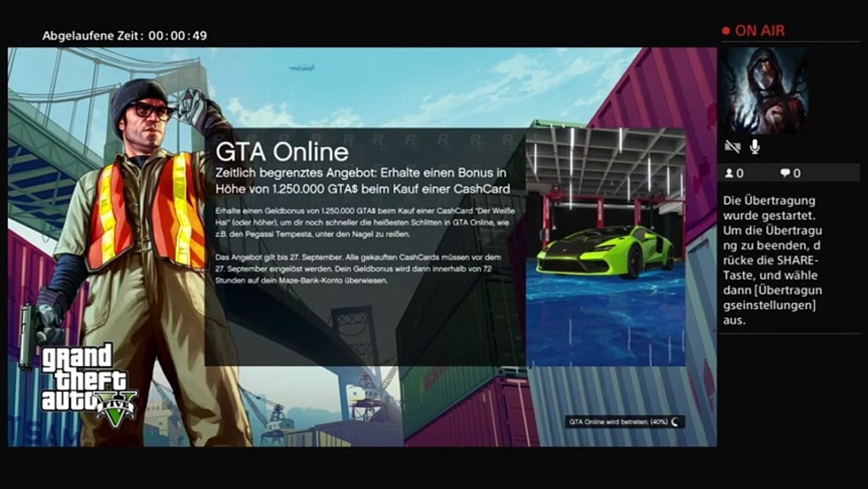Click the 'Die Übertragung wurde gestartet' message
This screenshot has height=489, width=868.
[x=774, y=260]
